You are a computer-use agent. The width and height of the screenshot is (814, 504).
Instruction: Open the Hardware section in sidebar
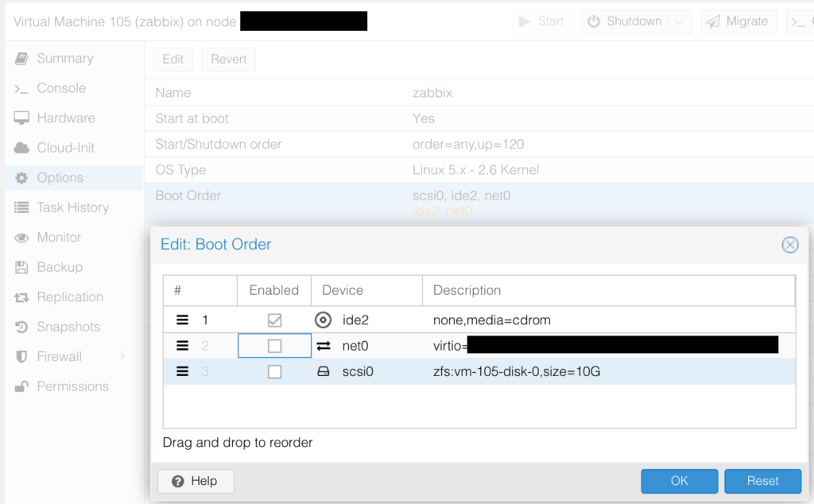[x=65, y=118]
